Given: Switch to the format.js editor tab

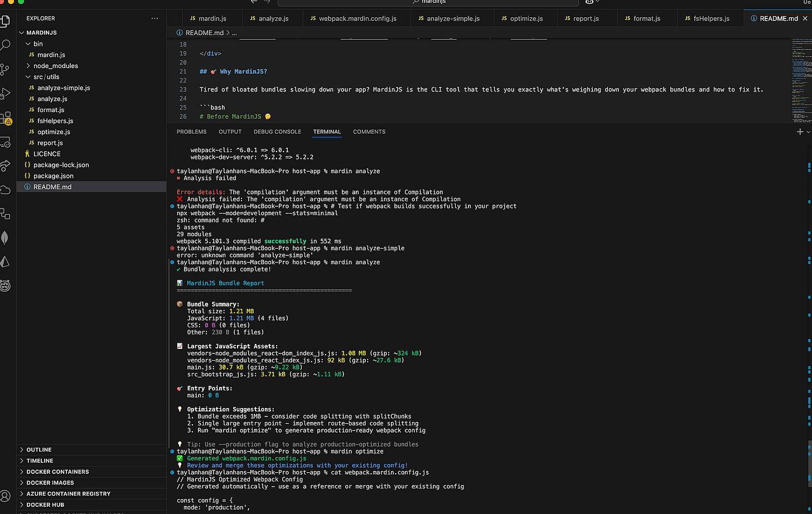Looking at the screenshot, I should pos(647,18).
